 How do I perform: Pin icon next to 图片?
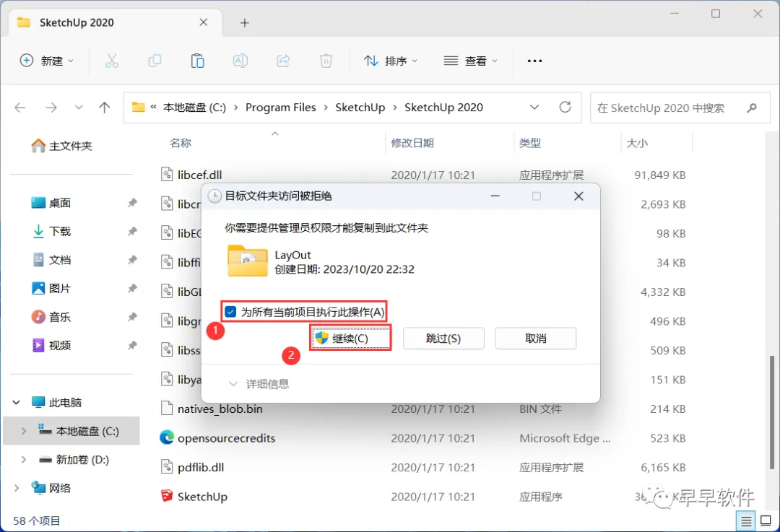132,288
